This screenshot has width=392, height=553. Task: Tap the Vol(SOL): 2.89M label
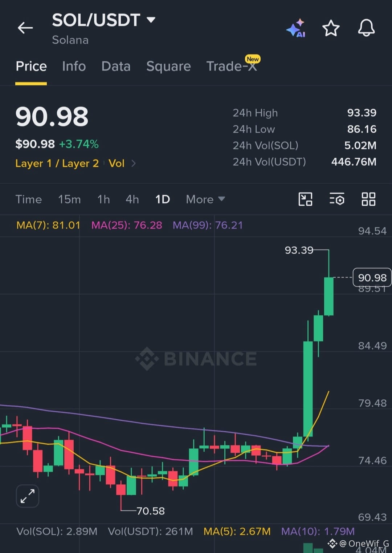point(57,532)
